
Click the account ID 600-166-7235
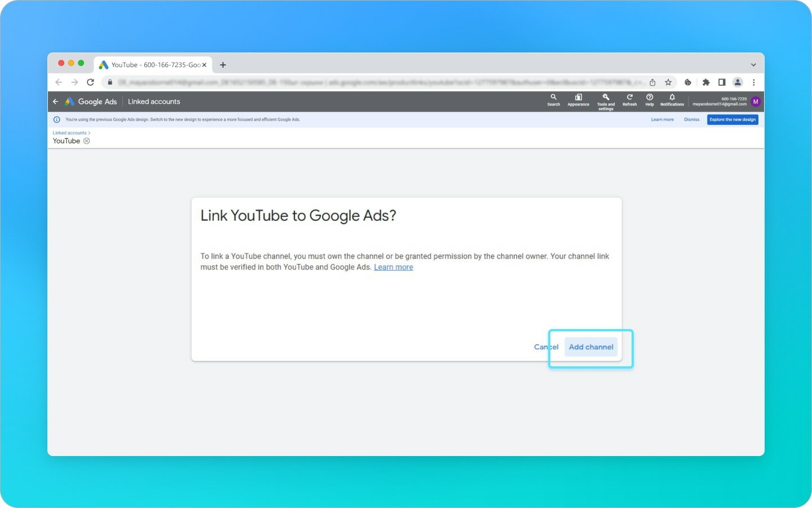[734, 99]
